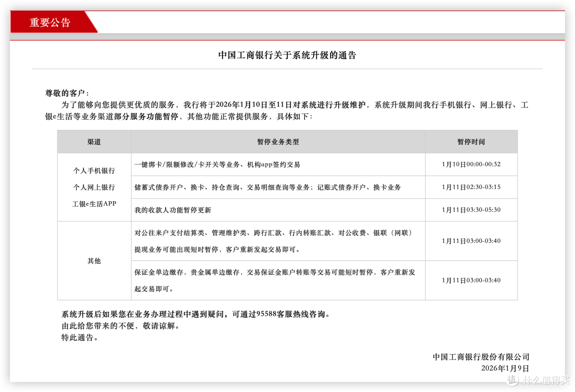Click the 渠道 column header
Viewport: 575px width, 392px height.
pos(94,142)
